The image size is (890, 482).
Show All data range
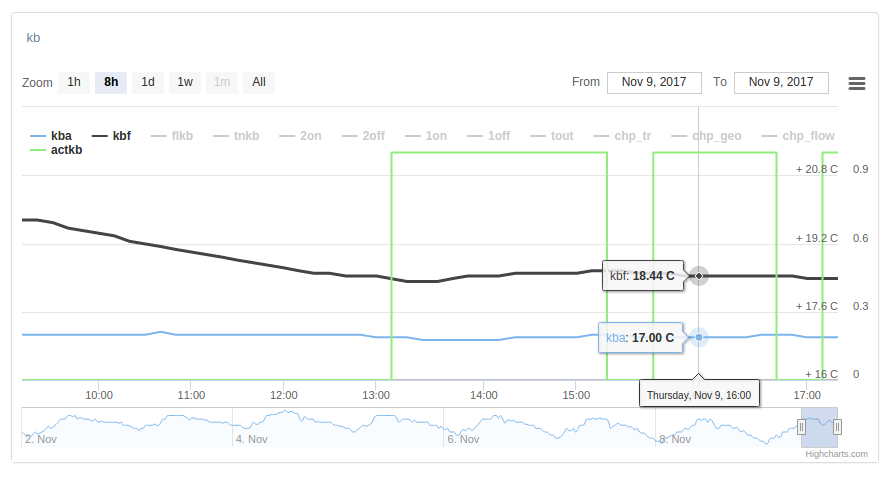pyautogui.click(x=259, y=82)
